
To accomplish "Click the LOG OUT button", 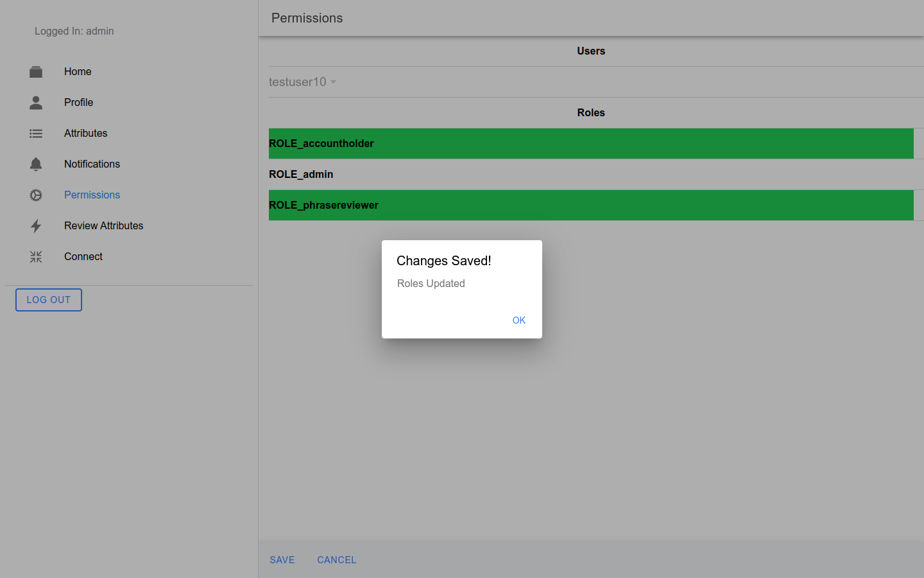I will point(49,300).
